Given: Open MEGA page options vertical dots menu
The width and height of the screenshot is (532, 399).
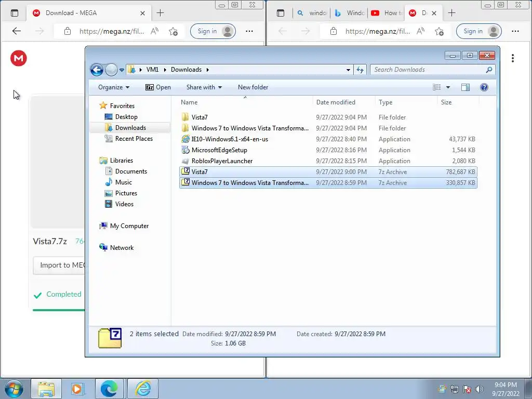Looking at the screenshot, I should pyautogui.click(x=513, y=58).
